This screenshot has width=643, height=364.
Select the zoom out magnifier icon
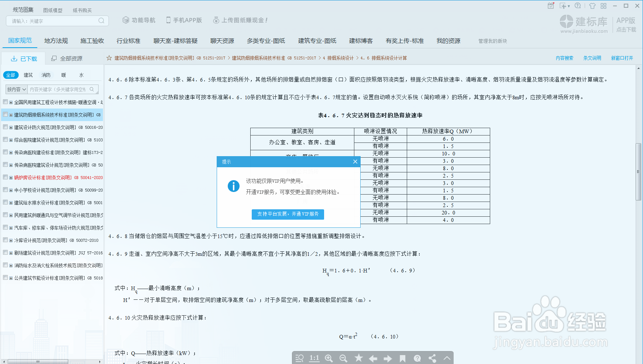click(344, 358)
